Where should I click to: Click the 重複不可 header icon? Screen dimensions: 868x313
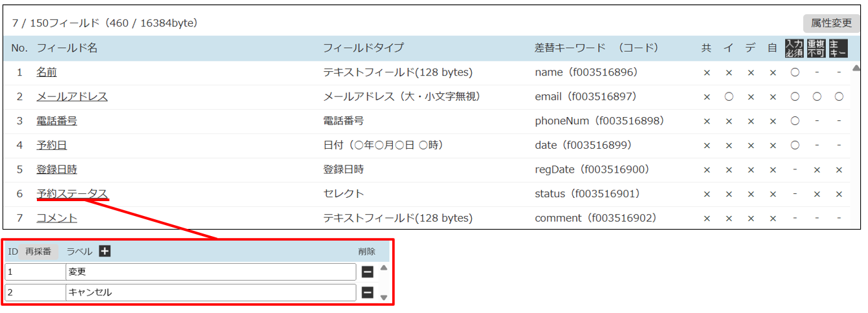[816, 49]
